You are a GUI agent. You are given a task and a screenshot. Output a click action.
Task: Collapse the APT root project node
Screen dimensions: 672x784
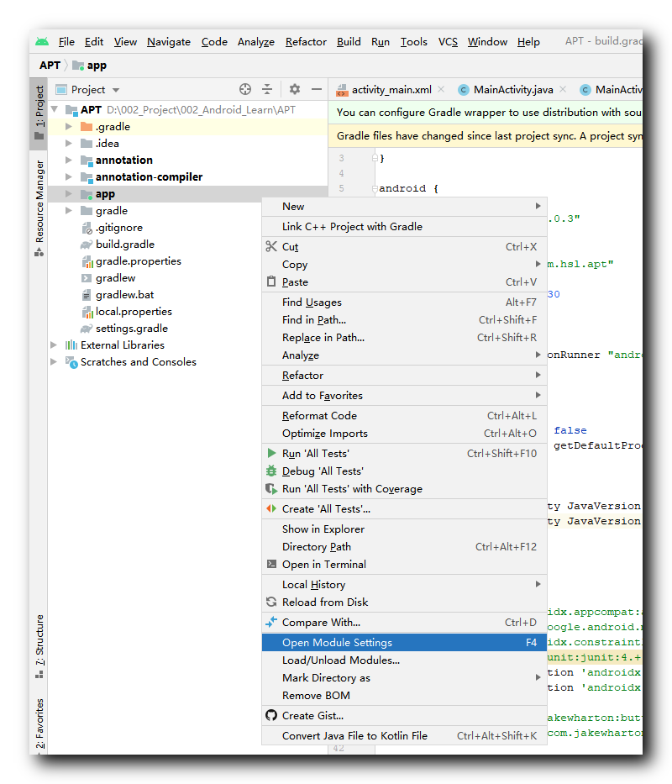(x=54, y=109)
